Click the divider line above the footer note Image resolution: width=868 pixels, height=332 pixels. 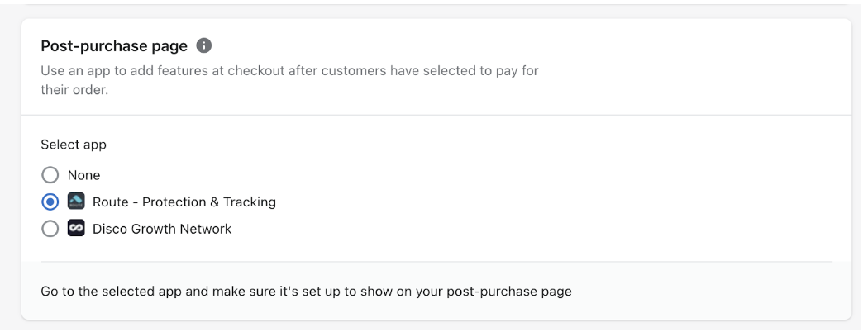pos(436,261)
